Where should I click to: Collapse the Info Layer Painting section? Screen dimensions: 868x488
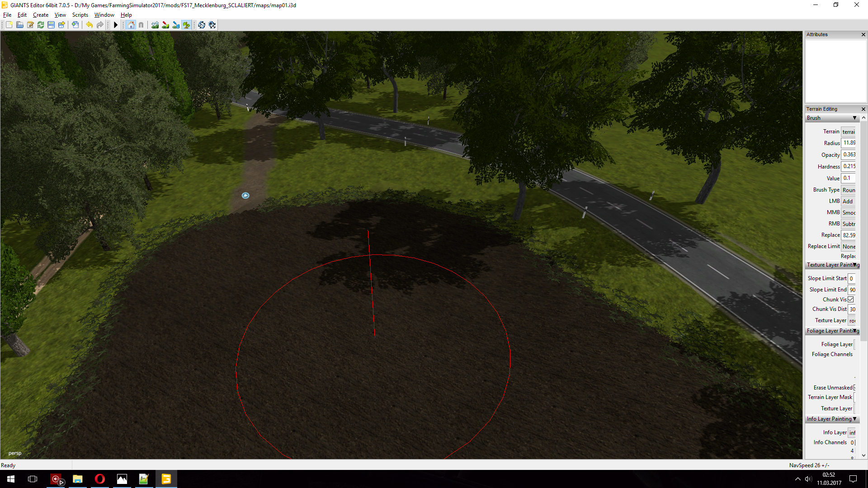click(x=854, y=419)
